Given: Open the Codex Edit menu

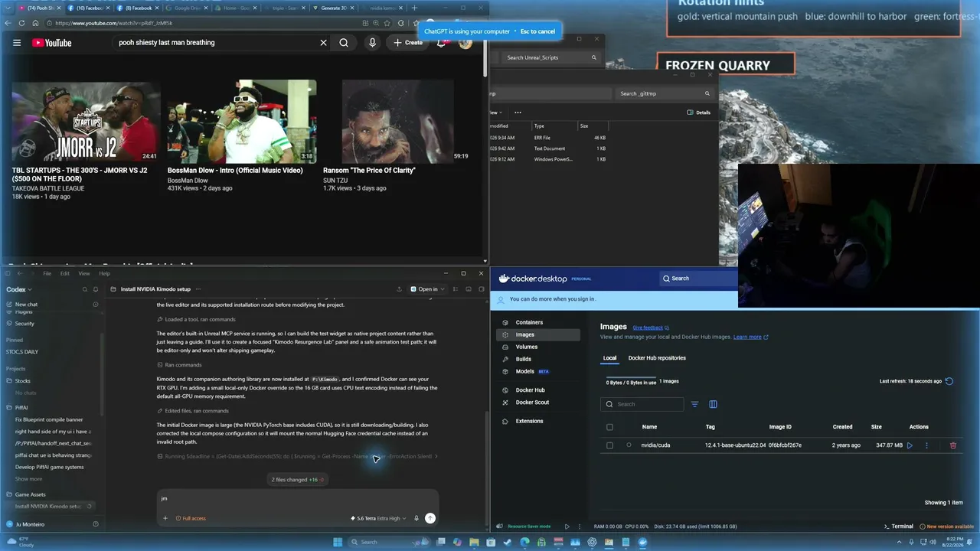Looking at the screenshot, I should tap(65, 273).
